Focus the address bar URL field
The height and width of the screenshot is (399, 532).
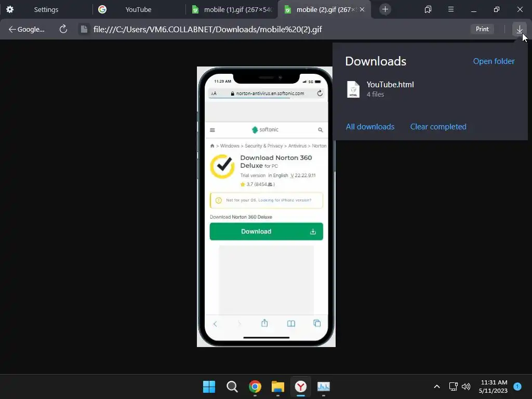click(208, 29)
